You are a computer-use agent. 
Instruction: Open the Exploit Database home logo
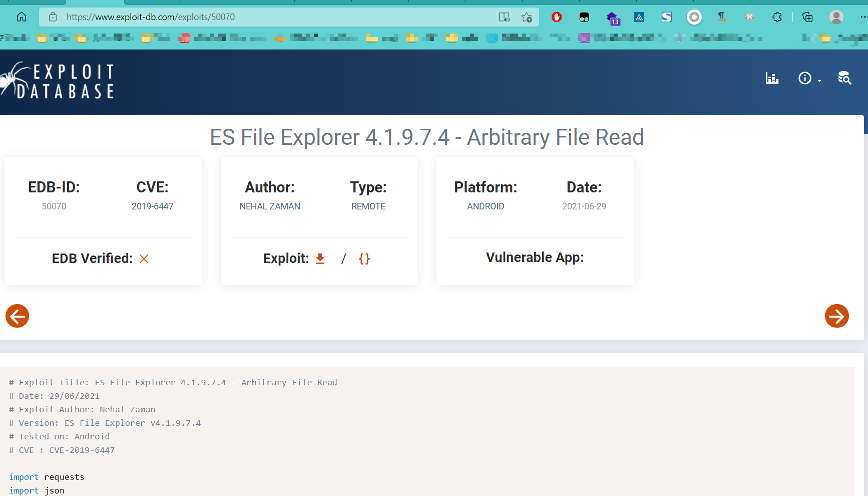tap(57, 80)
